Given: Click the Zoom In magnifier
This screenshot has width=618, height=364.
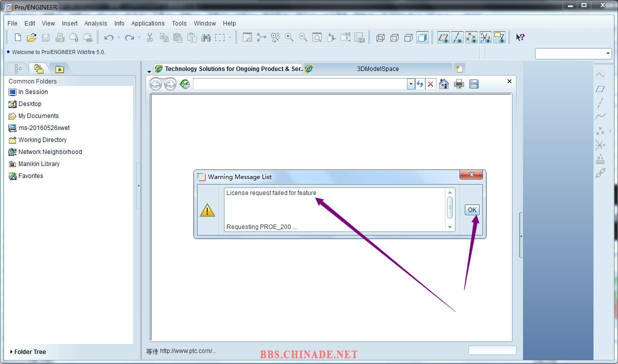Looking at the screenshot, I should pos(289,37).
